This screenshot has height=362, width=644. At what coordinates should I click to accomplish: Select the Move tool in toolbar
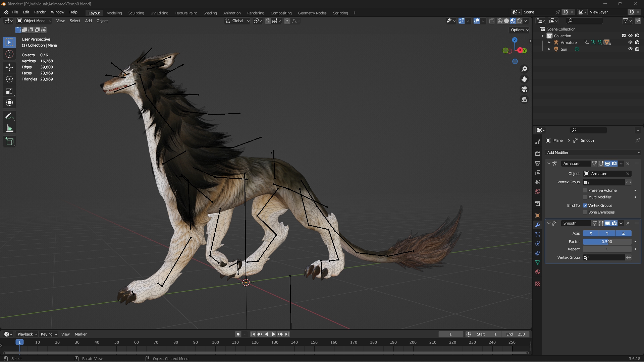9,67
